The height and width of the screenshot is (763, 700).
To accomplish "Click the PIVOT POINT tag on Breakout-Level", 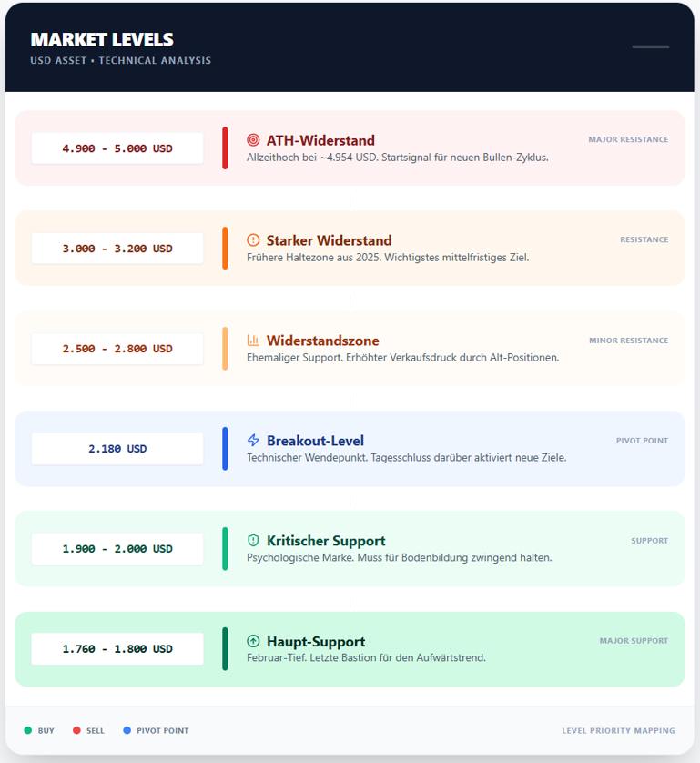I will click(x=642, y=441).
